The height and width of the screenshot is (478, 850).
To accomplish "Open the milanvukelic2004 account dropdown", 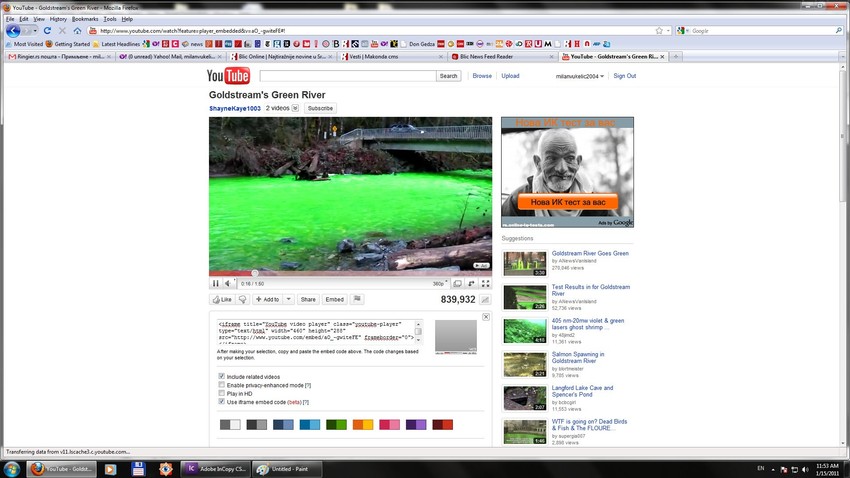I will click(580, 76).
